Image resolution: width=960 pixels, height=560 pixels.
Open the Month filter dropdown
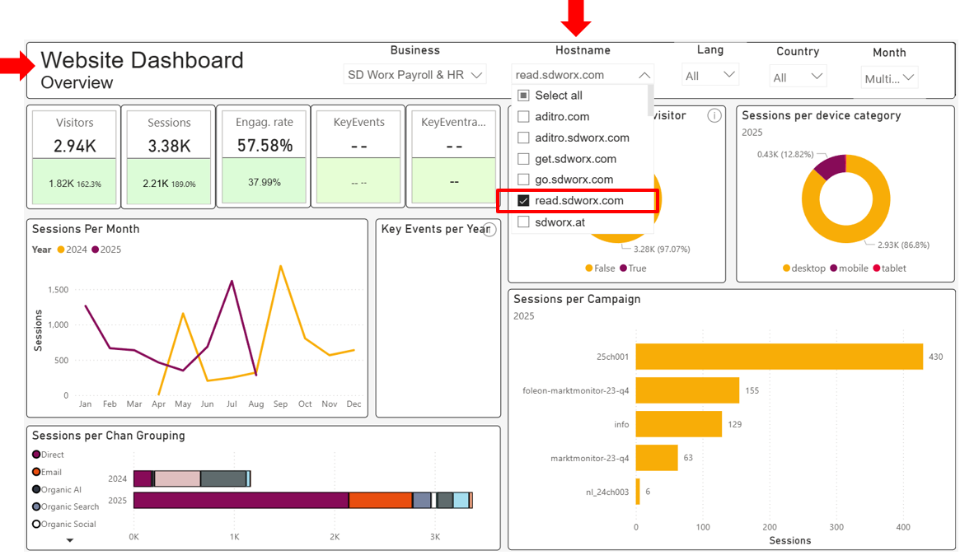click(889, 78)
